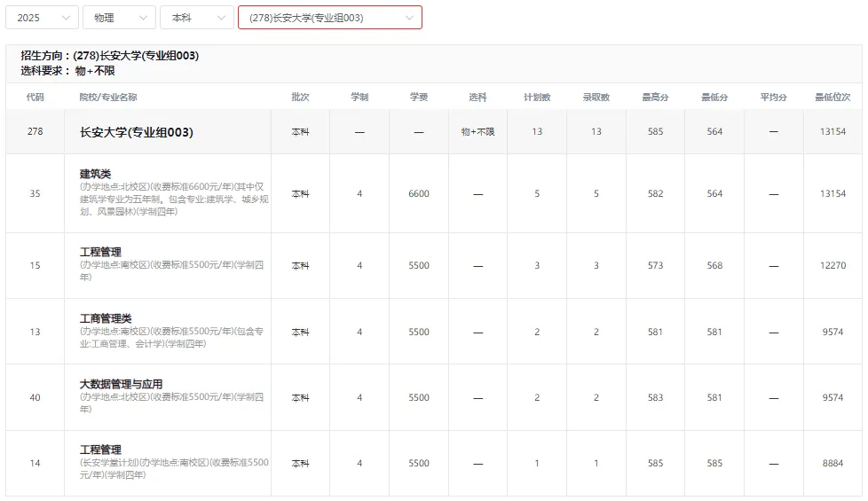Click the 建筑类 description text
This screenshot has width=868, height=501.
click(174, 200)
